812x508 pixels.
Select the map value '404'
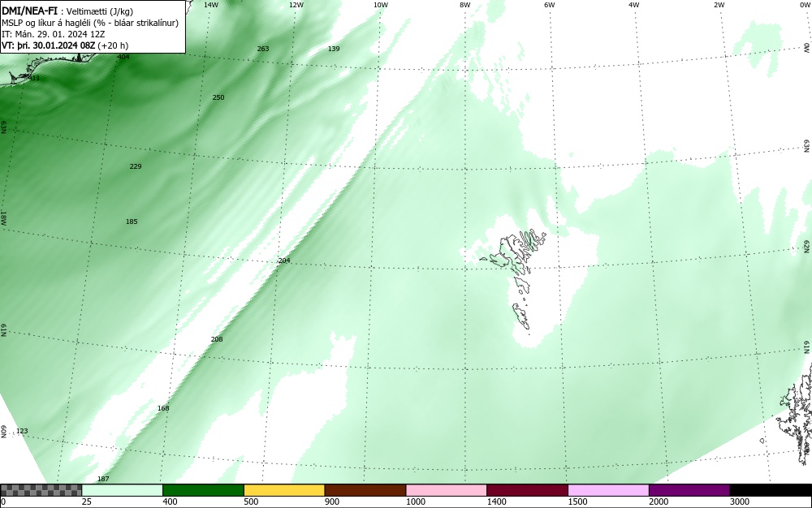(123, 56)
